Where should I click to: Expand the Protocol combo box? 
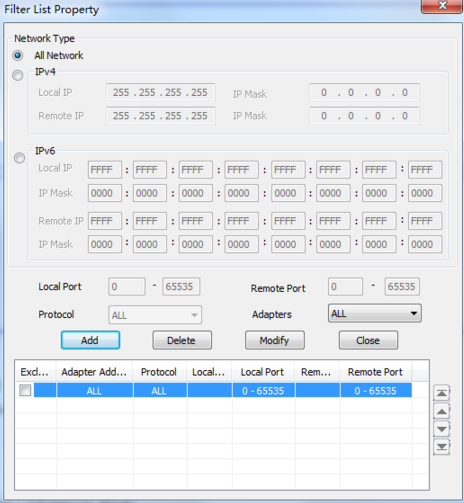point(155,315)
